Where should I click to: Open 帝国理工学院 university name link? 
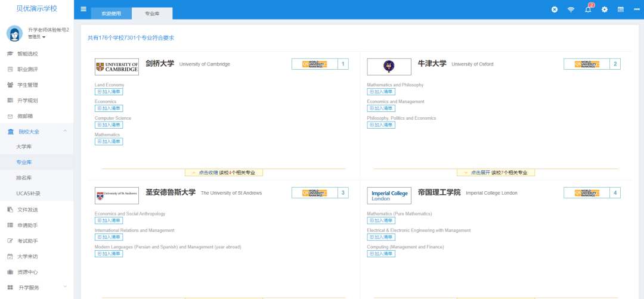[x=439, y=192]
